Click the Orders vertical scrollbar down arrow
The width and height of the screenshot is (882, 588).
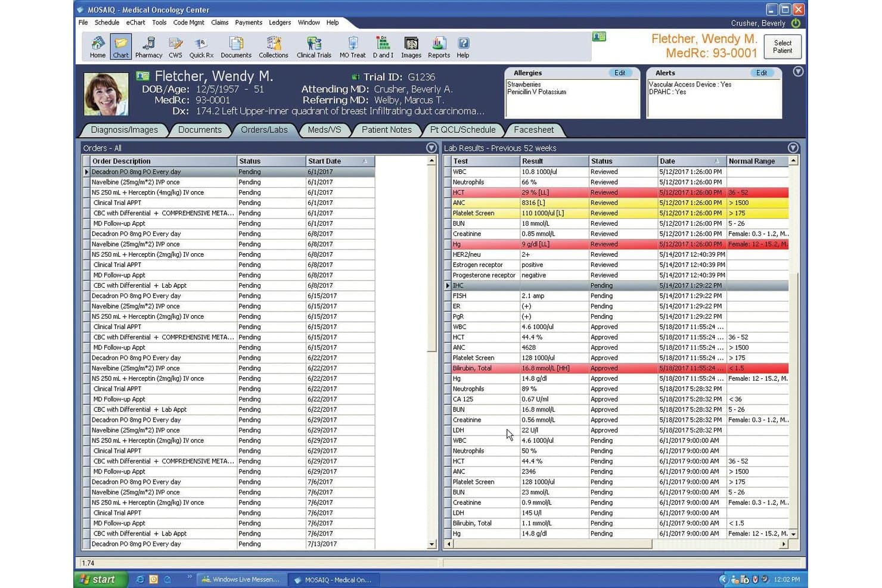pos(431,544)
